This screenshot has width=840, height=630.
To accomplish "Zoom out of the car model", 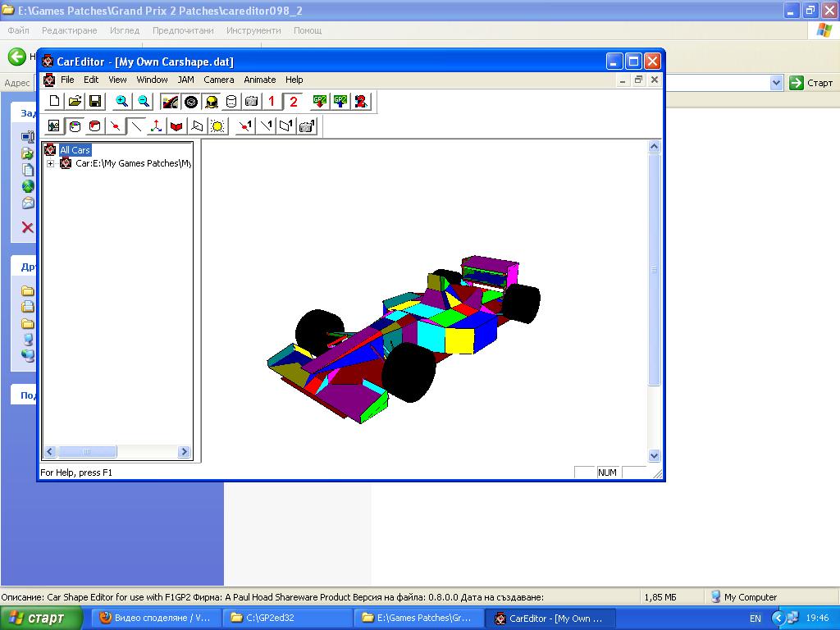I will pos(144,101).
